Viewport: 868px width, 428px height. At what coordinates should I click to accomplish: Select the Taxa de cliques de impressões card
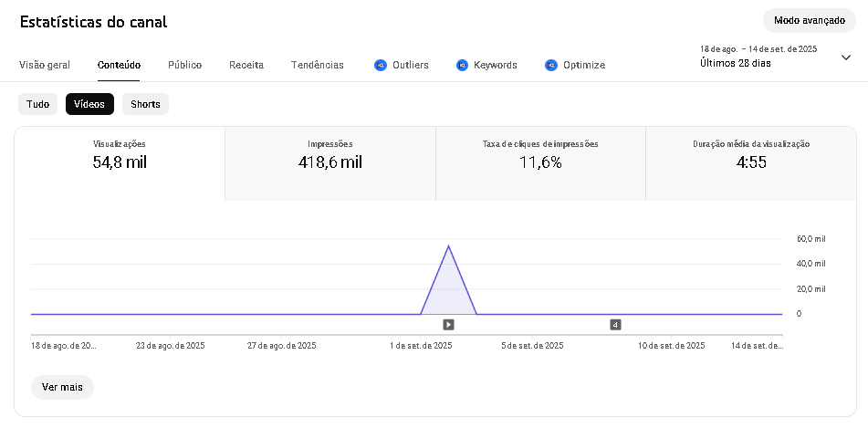[540, 155]
